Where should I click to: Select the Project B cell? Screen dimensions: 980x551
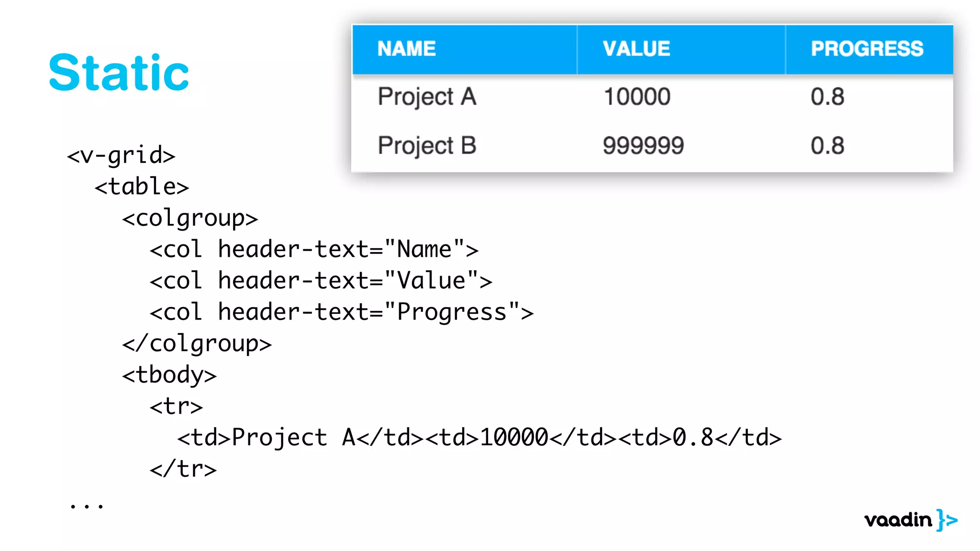(427, 145)
